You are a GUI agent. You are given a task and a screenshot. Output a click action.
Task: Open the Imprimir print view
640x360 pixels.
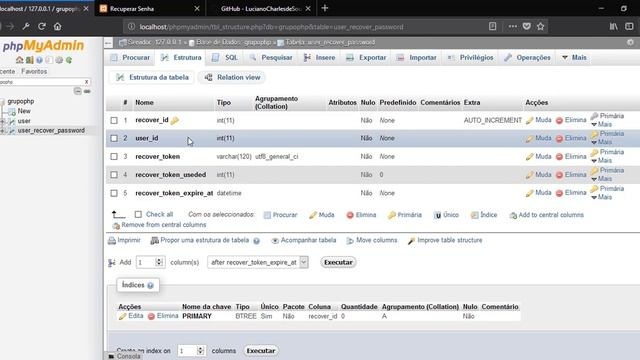point(124,240)
